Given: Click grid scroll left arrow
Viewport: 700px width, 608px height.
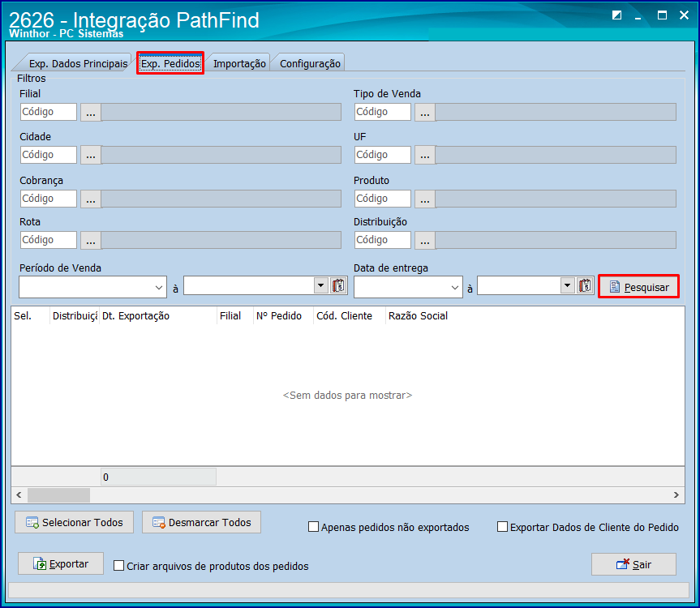Looking at the screenshot, I should click(19, 495).
